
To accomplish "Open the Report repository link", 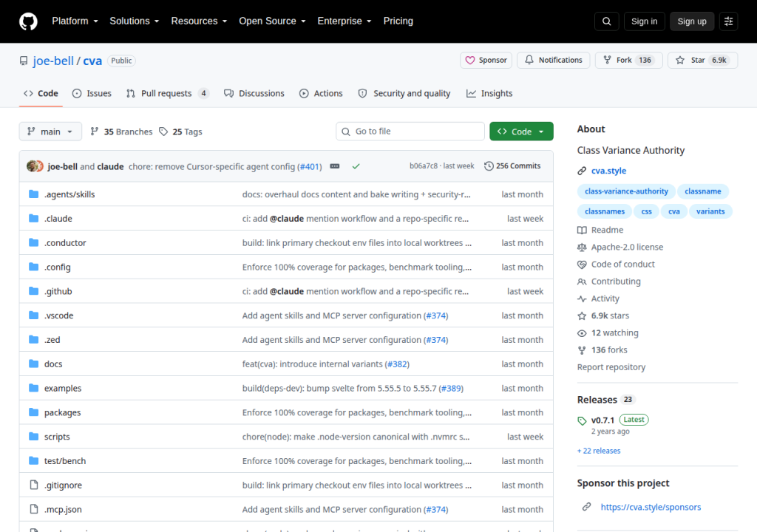I will (611, 367).
